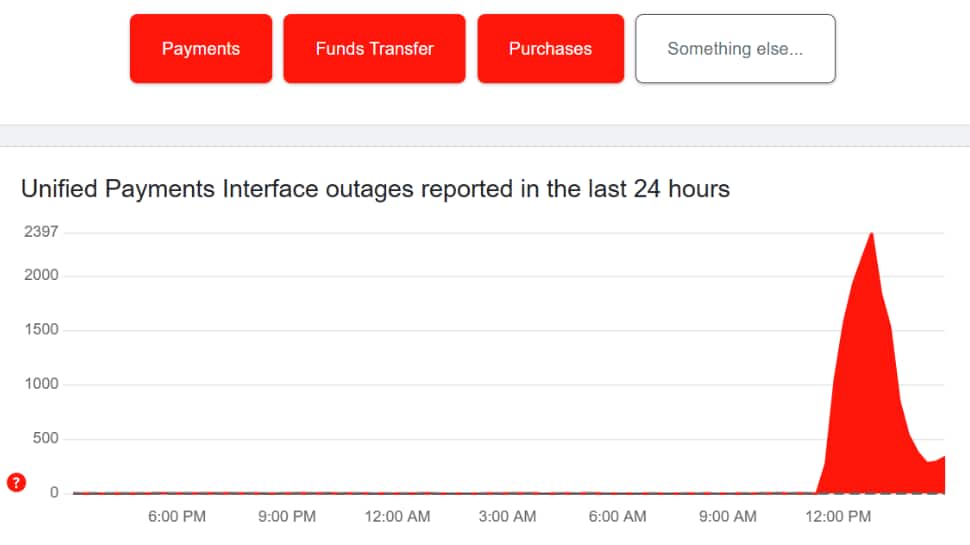Click the 1000 y-axis label

(x=41, y=384)
